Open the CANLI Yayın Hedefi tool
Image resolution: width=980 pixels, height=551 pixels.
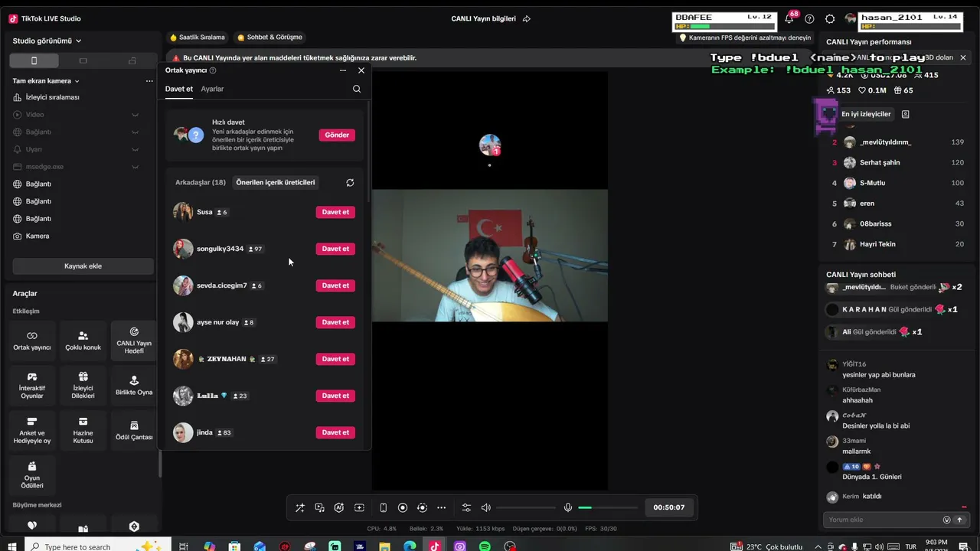pyautogui.click(x=134, y=341)
